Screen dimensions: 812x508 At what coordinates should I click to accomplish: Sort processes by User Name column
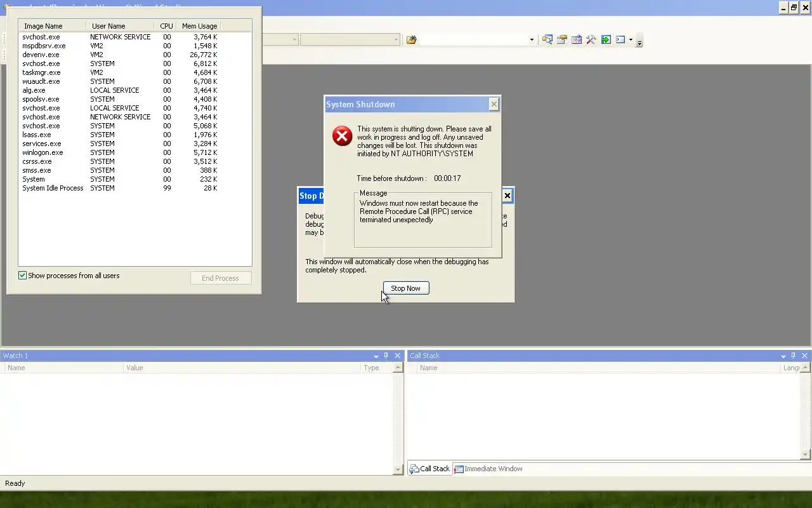click(120, 26)
